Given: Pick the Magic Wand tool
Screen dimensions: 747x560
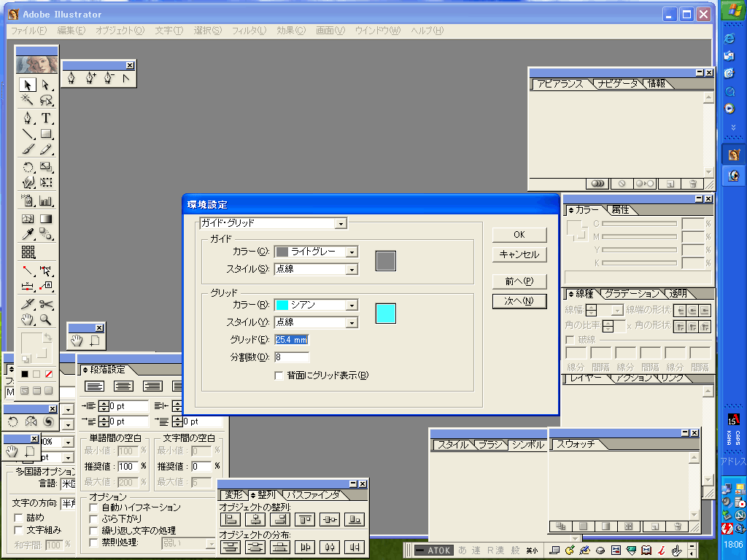Looking at the screenshot, I should click(28, 101).
